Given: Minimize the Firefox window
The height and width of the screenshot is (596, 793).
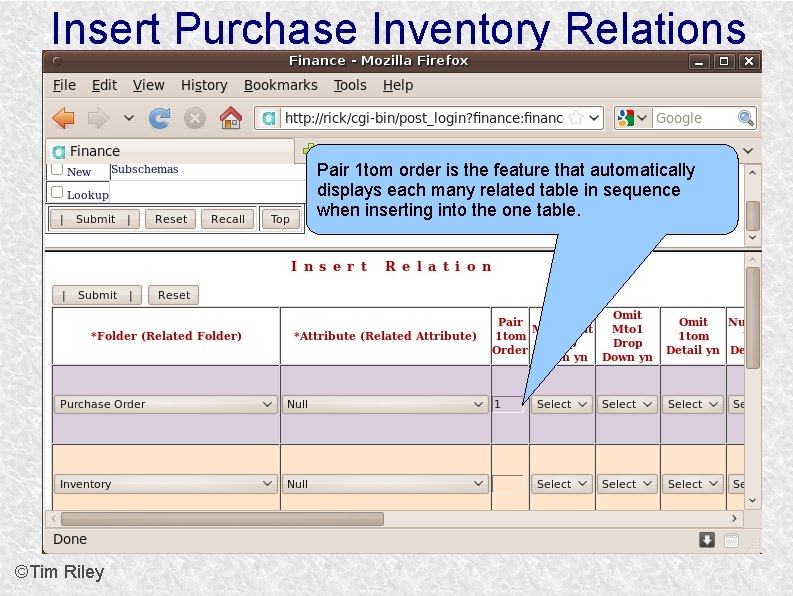Looking at the screenshot, I should [699, 62].
